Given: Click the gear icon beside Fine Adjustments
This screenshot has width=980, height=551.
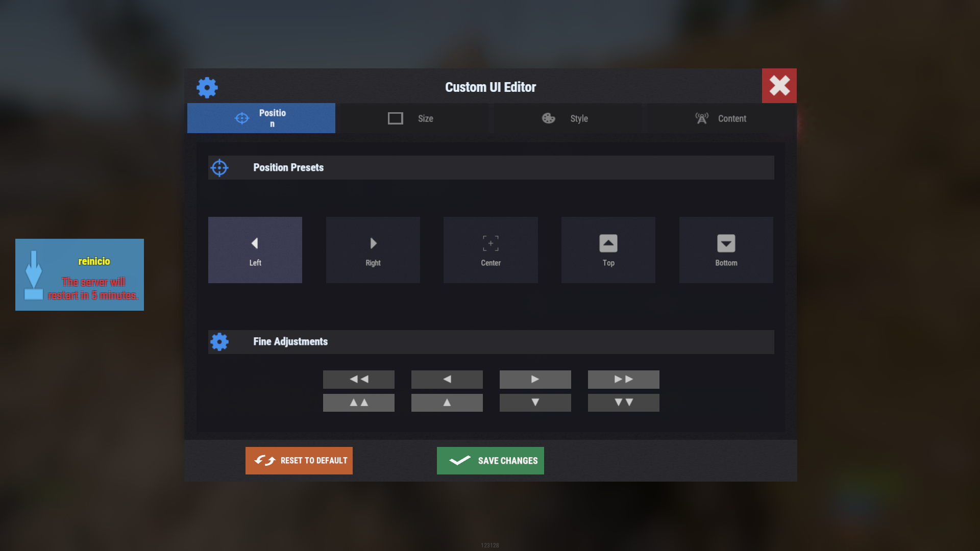Looking at the screenshot, I should coord(219,342).
